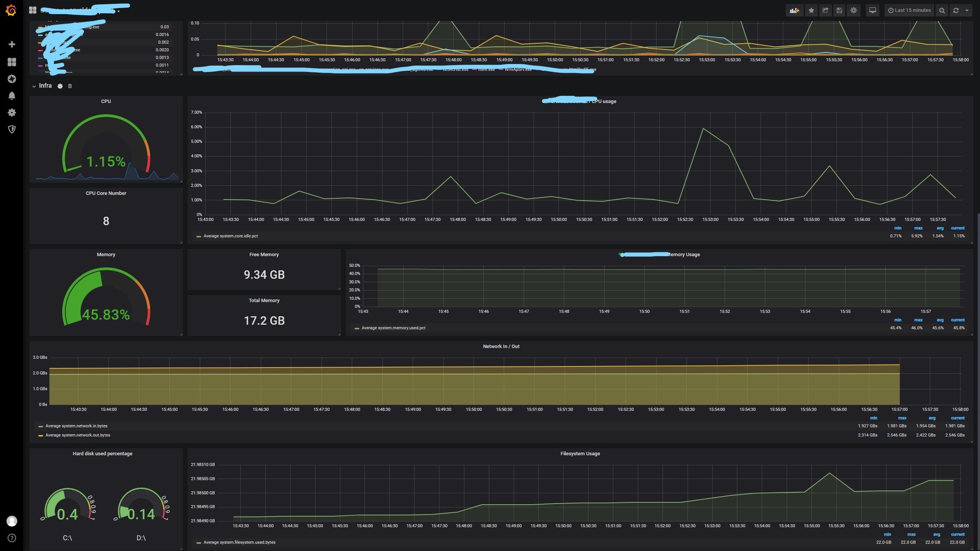Cycle view mode with monitor icon
The width and height of the screenshot is (980, 551).
(872, 10)
